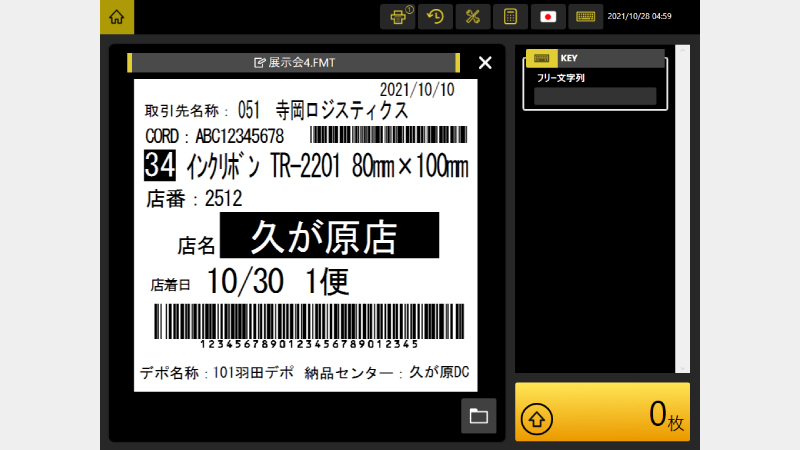Open the calculator icon

pyautogui.click(x=510, y=17)
